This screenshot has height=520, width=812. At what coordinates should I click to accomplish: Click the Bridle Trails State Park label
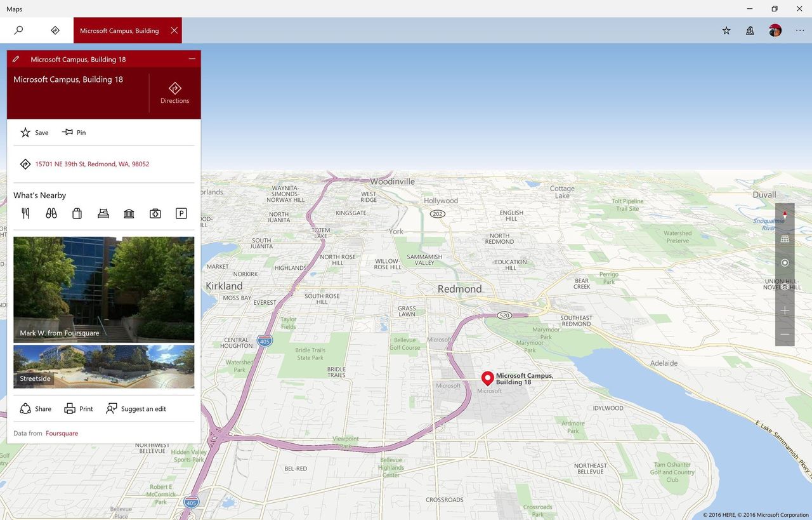[310, 354]
